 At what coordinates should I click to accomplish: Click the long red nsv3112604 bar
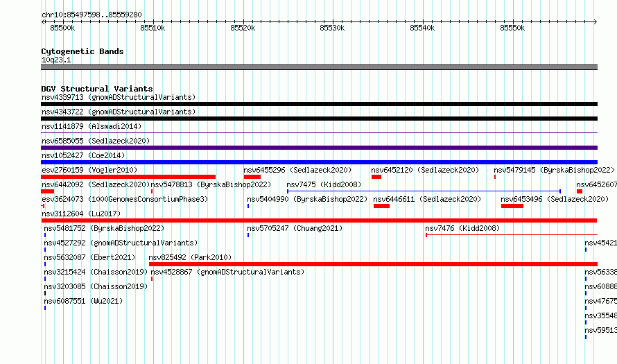pyautogui.click(x=319, y=220)
